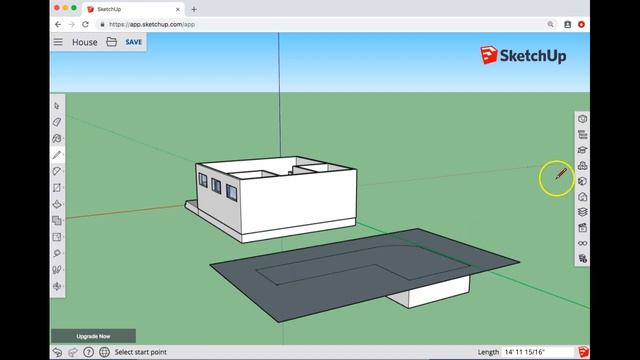Open the help question mark icon
Viewport: 640px width, 360px height.
(x=88, y=352)
